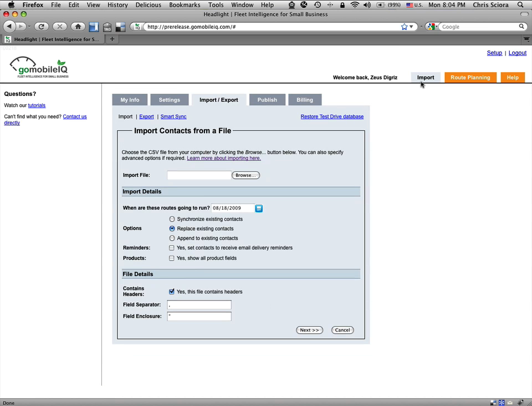This screenshot has width=532, height=406.
Task: Click the Stop loading X button
Action: (59, 27)
